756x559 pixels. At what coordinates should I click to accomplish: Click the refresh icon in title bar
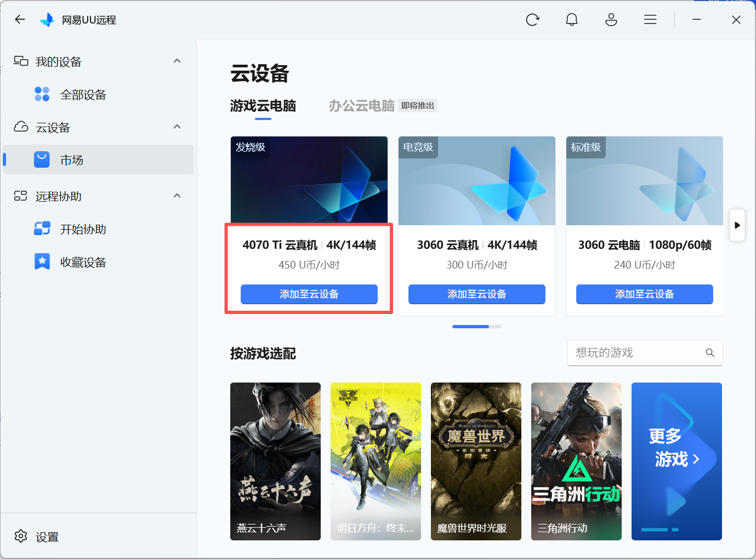click(532, 20)
